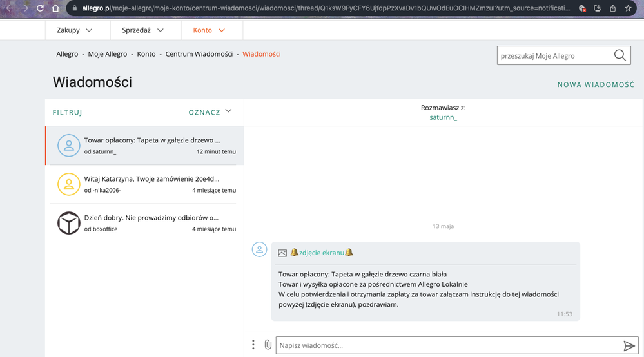644x357 pixels.
Task: Start a NOWA WIADOMOŚĆ
Action: click(x=596, y=84)
